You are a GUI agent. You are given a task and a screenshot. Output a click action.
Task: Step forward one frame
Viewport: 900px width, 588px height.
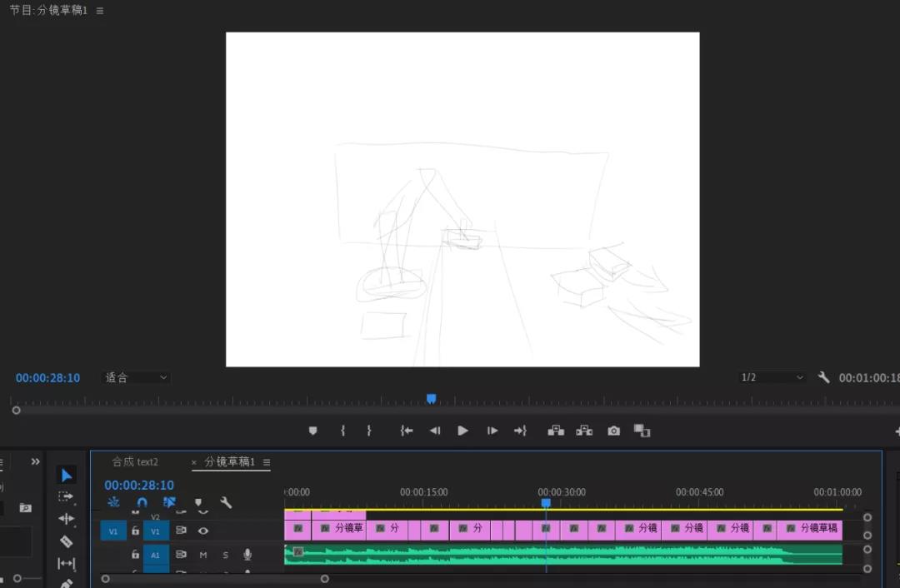coord(492,431)
